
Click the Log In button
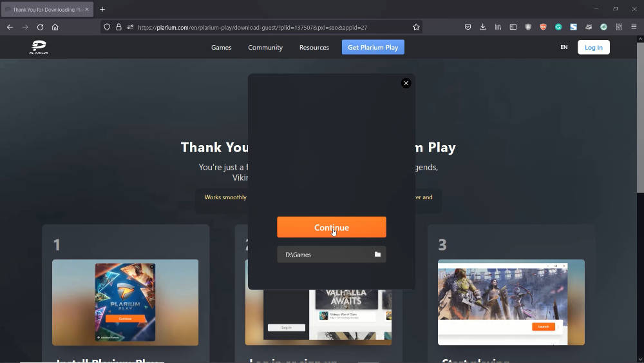pyautogui.click(x=594, y=47)
